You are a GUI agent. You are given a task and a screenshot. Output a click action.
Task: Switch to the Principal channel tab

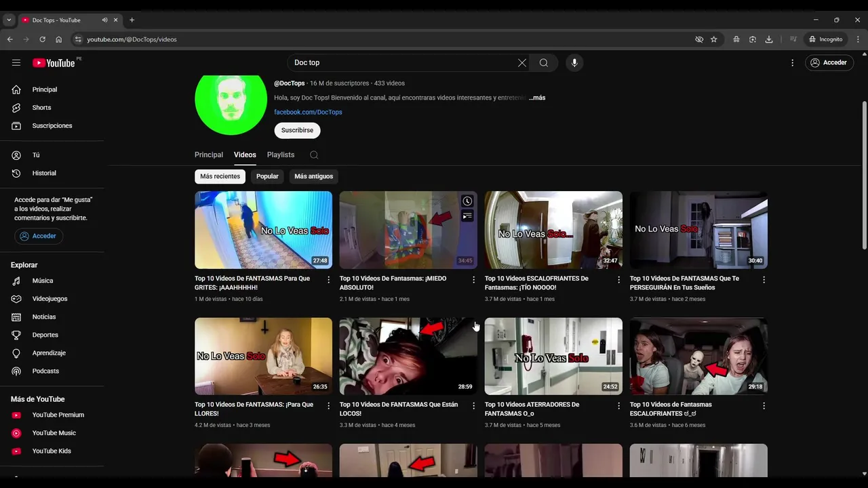point(209,155)
